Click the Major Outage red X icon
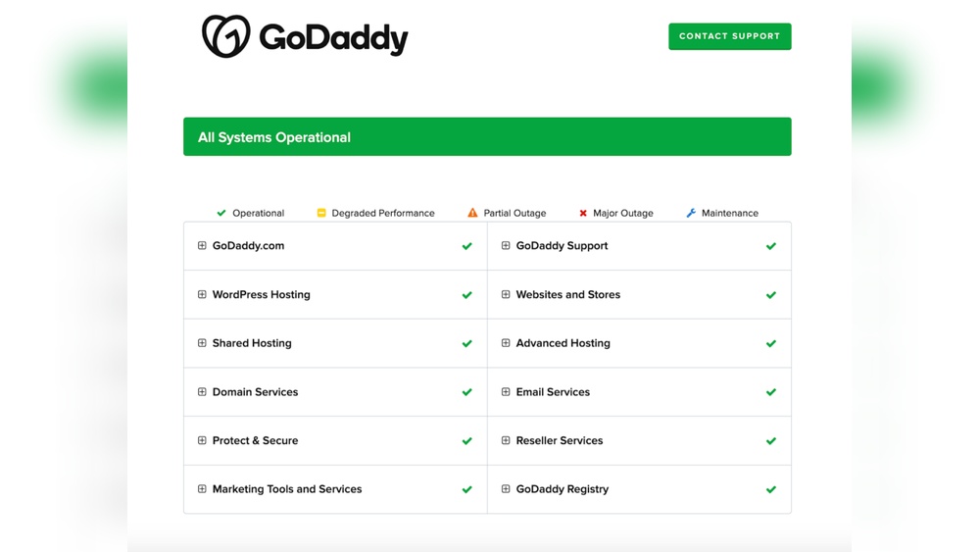This screenshot has width=980, height=552. 583,213
